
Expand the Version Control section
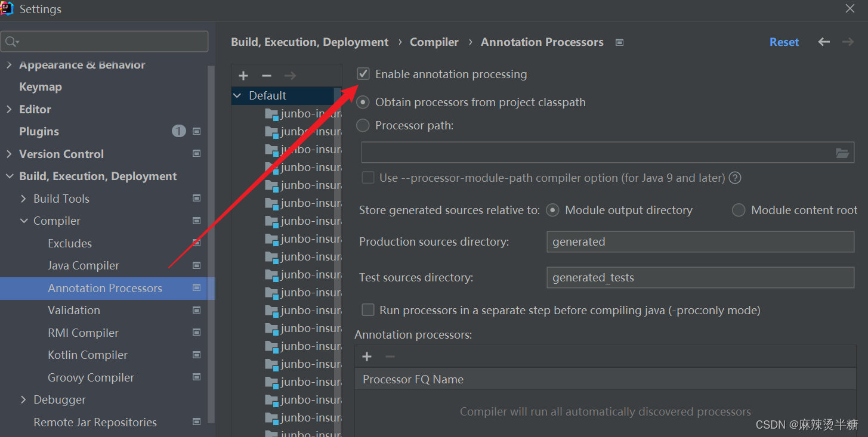click(9, 154)
